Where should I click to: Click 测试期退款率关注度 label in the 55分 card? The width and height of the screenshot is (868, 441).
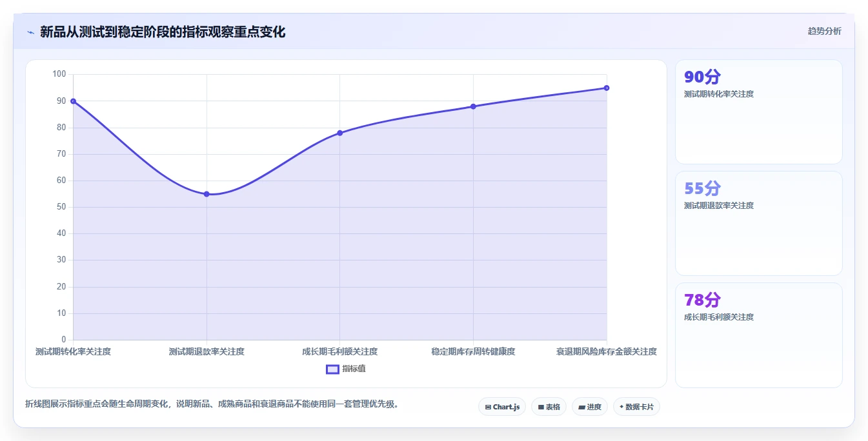719,206
